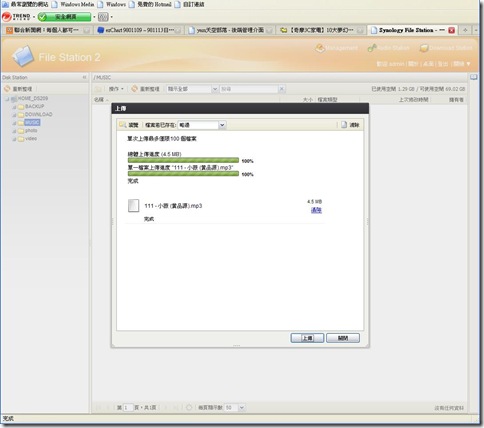Viewport: 484px width, 428px height.
Task: Sort by the 擁有者 column header
Action: pos(456,100)
